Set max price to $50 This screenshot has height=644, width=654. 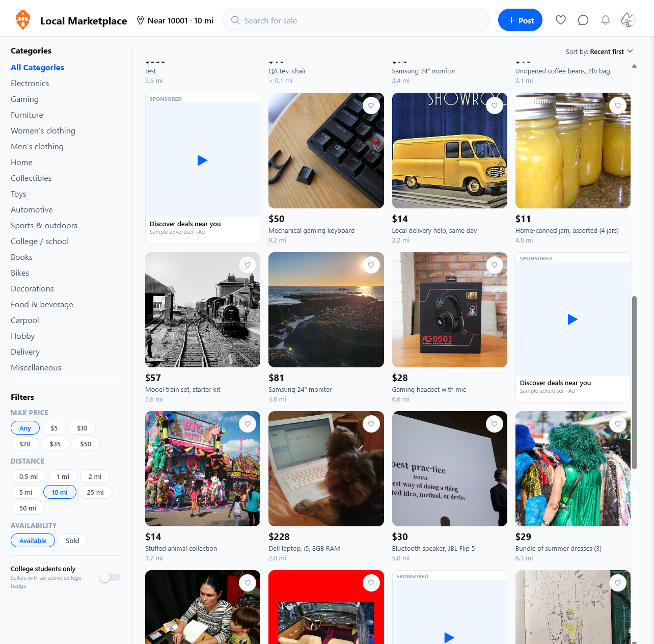[86, 444]
